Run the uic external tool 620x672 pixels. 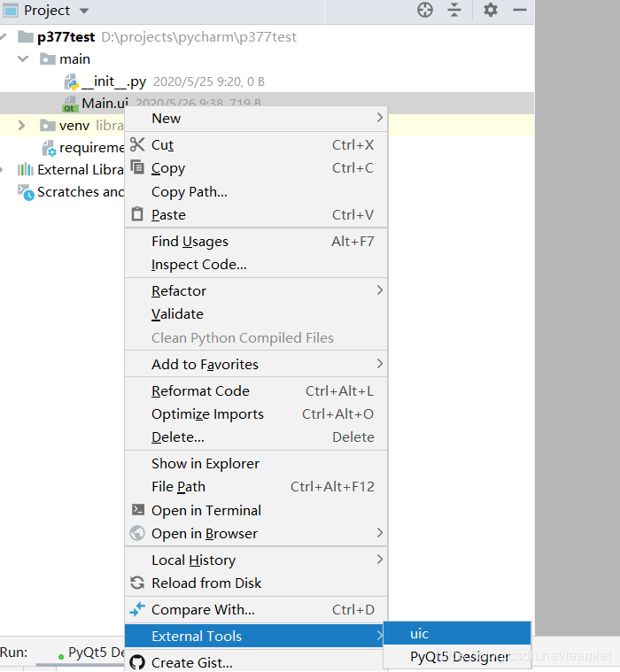point(457,633)
